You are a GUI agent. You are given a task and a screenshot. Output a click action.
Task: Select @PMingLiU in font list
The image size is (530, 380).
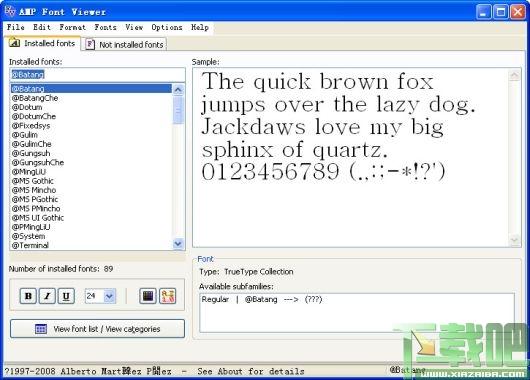pyautogui.click(x=91, y=227)
